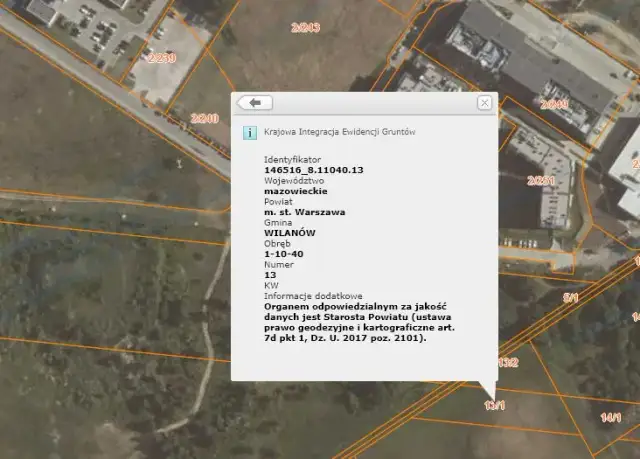Click the WILANÓW gmina value
The width and height of the screenshot is (640, 459).
point(290,233)
